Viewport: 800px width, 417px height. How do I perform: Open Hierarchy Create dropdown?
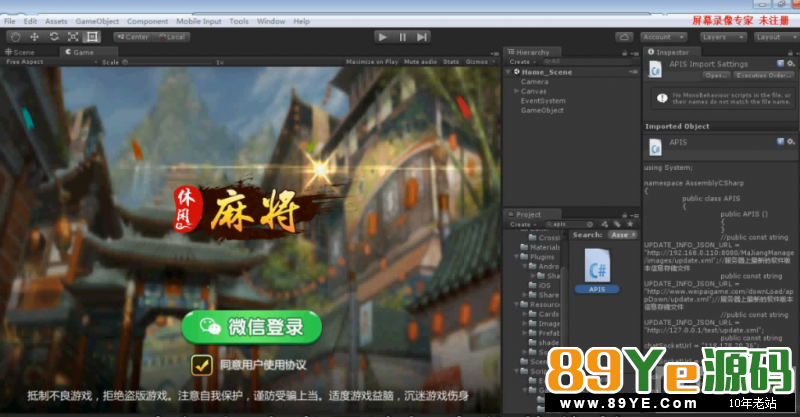522,62
